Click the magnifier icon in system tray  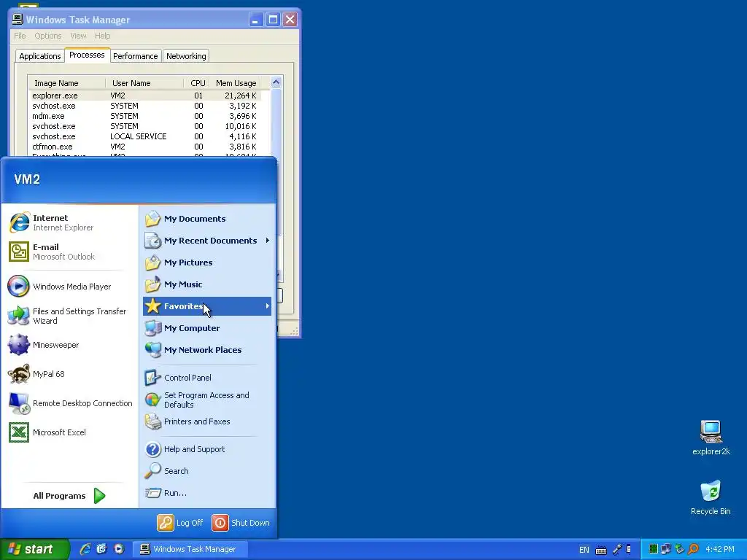tap(693, 549)
